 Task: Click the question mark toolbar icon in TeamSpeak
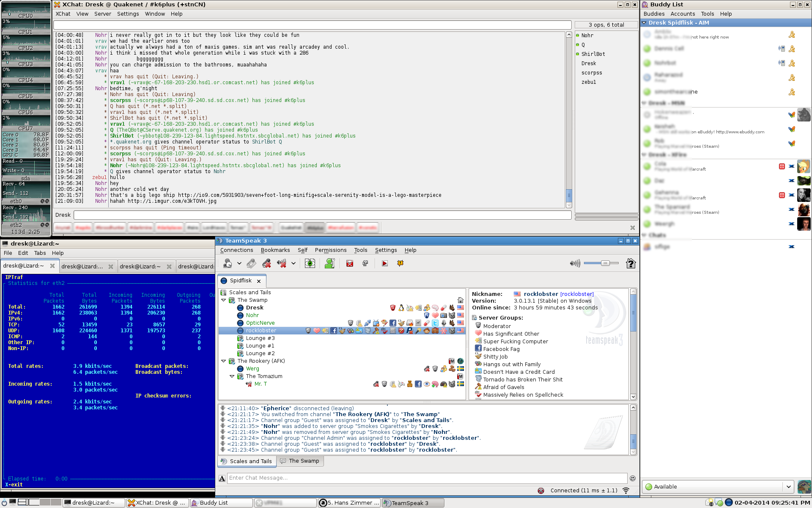[365, 263]
